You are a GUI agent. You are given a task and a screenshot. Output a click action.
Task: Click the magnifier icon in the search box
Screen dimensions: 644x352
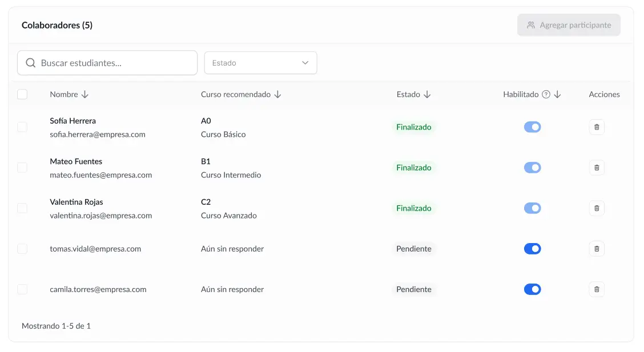click(30, 63)
